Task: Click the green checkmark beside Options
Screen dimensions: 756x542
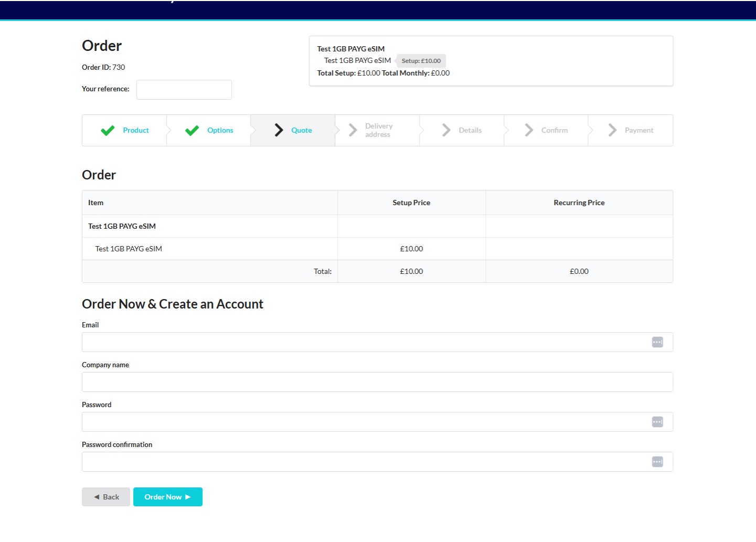Action: (192, 131)
